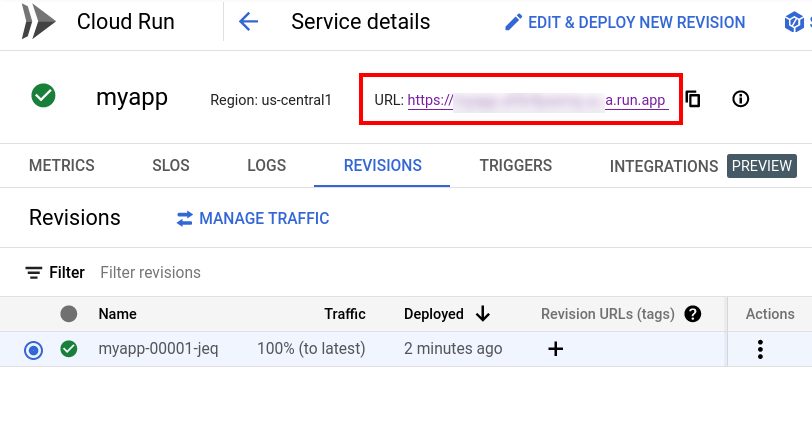Click the Deployed column header text
Screen dimensions: 812x432
pos(433,314)
